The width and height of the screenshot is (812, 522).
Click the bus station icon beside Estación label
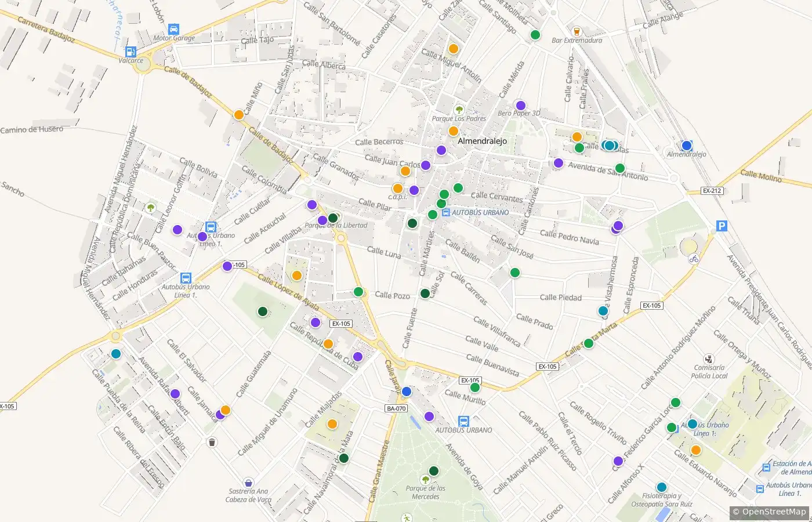point(767,467)
